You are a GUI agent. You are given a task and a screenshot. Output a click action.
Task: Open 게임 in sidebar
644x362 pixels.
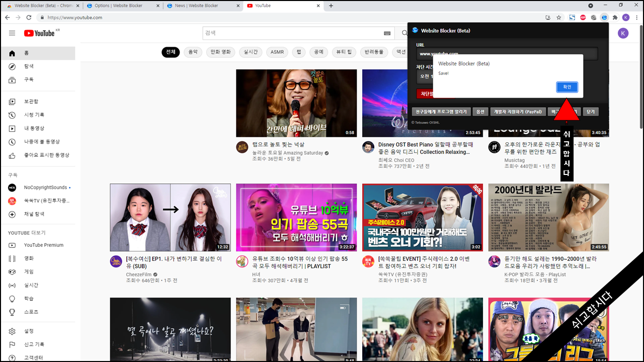(x=38, y=271)
